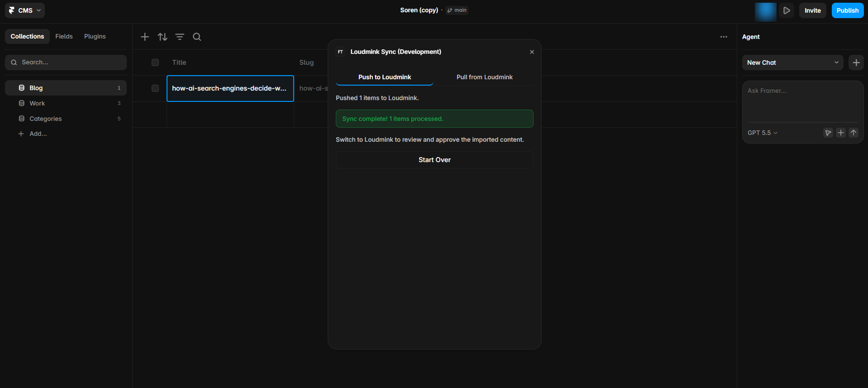Click the Soren (copy) project name
The width and height of the screenshot is (868, 388).
[x=419, y=10]
